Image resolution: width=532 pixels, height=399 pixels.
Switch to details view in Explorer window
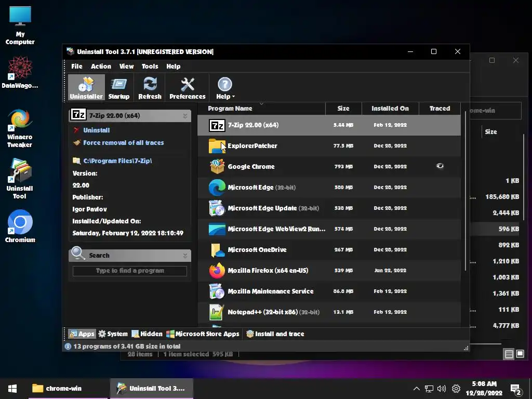509,354
